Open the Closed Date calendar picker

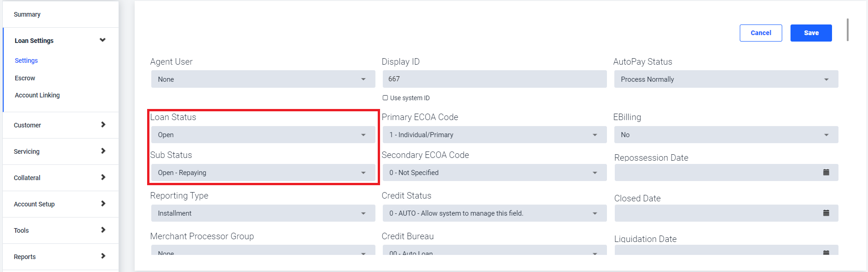tap(826, 213)
